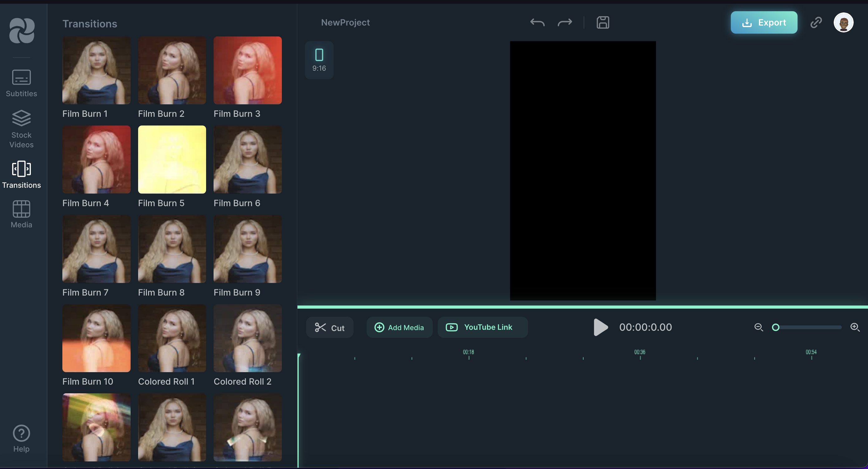868x469 pixels.
Task: Click the zoom in magnifier icon
Action: (855, 327)
